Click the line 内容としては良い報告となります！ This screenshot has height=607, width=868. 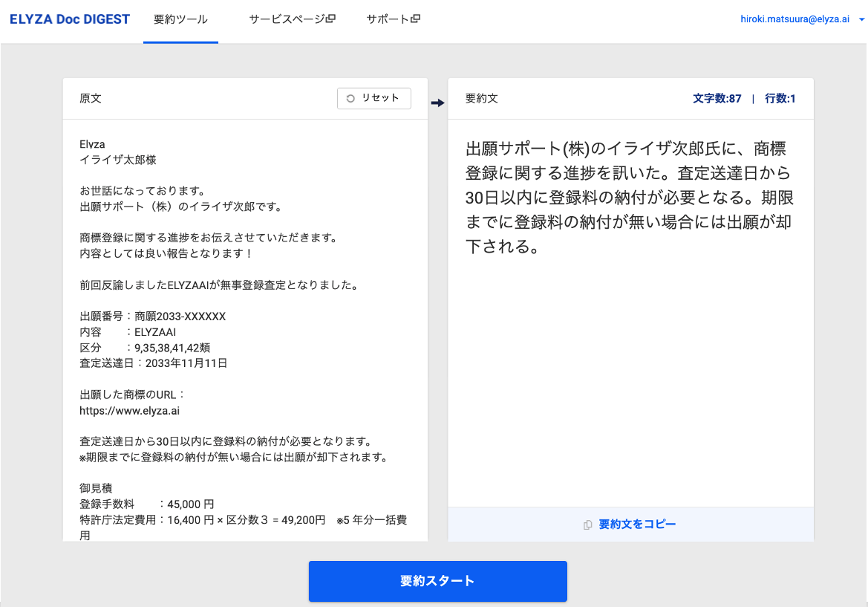click(x=166, y=253)
